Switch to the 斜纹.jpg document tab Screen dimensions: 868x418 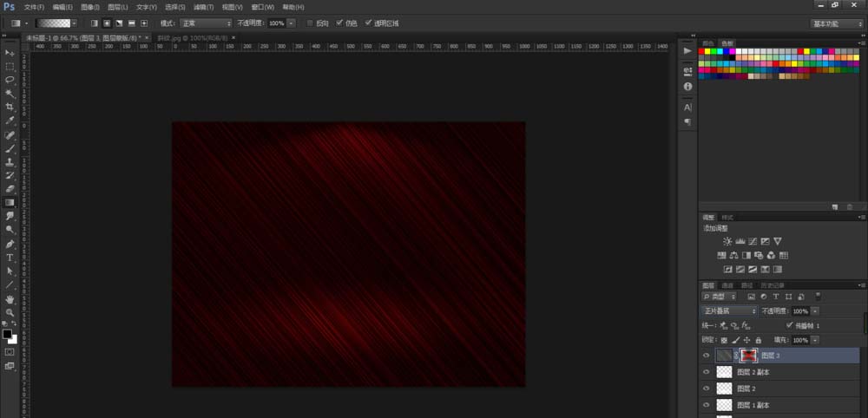point(176,38)
